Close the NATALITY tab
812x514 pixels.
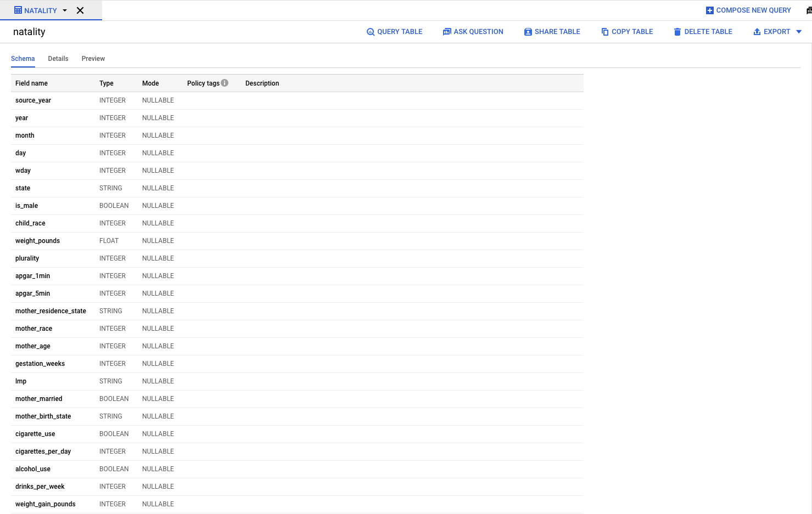click(x=80, y=10)
